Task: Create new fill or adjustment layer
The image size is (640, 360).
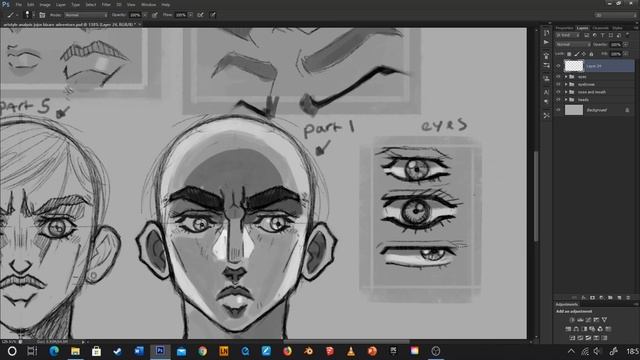Action: point(601,298)
